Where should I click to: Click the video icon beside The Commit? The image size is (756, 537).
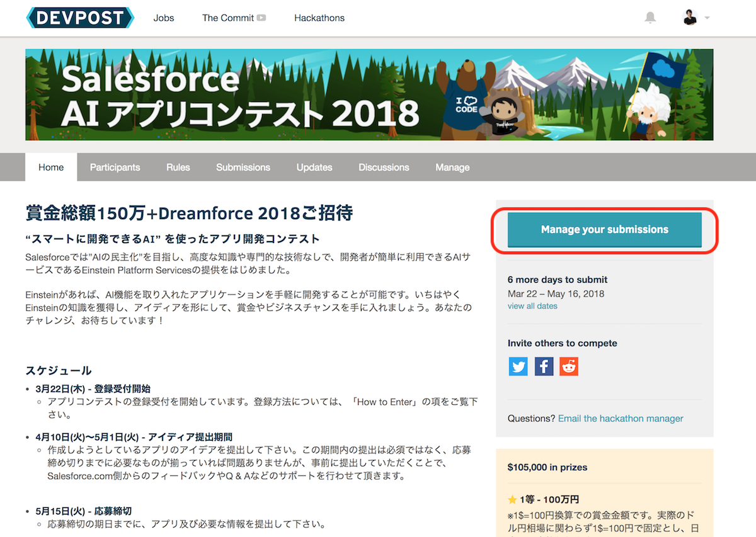pos(261,18)
